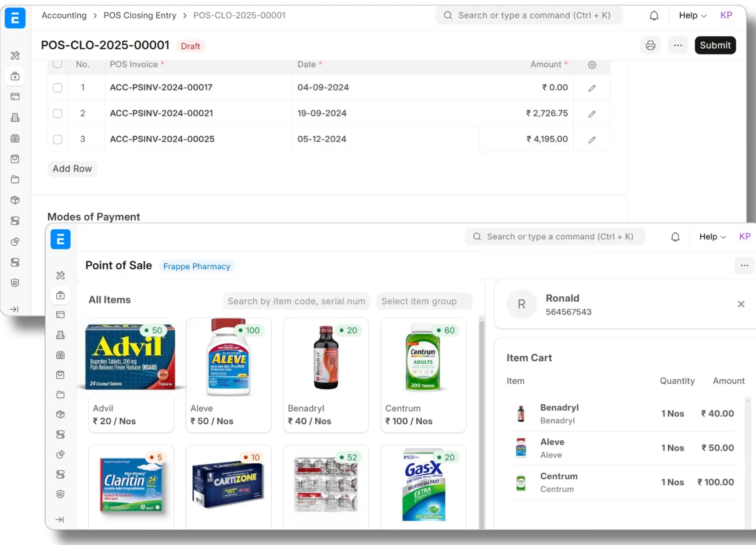Image resolution: width=756 pixels, height=545 pixels.
Task: Edit row ACC-PSINV-2024-00017 with pencil icon
Action: pos(592,88)
